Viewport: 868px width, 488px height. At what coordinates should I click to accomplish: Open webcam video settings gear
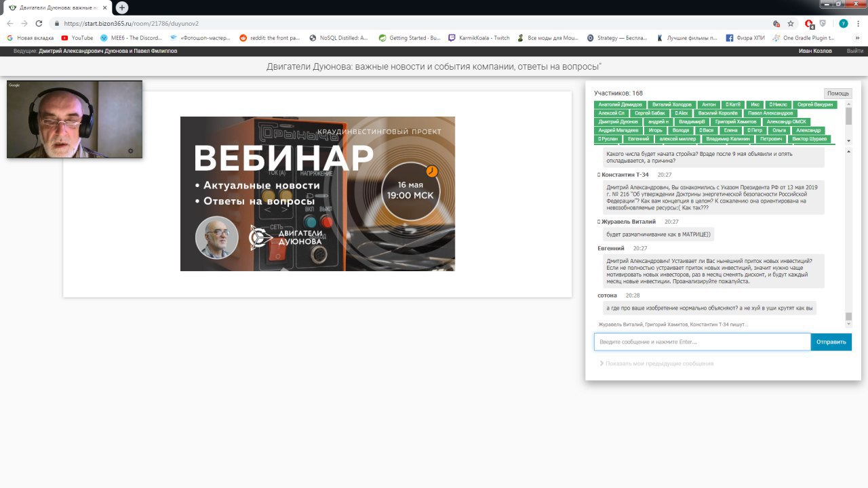pos(131,150)
